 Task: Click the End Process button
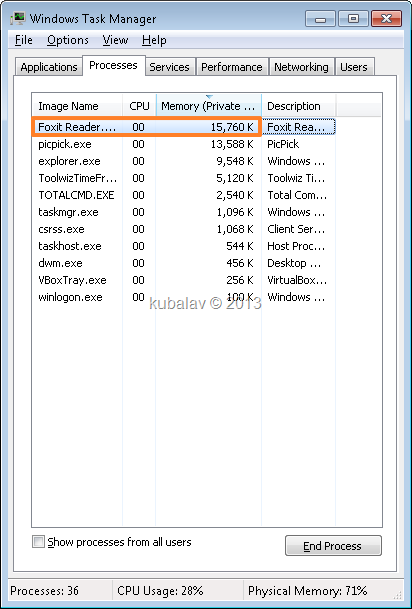(333, 546)
